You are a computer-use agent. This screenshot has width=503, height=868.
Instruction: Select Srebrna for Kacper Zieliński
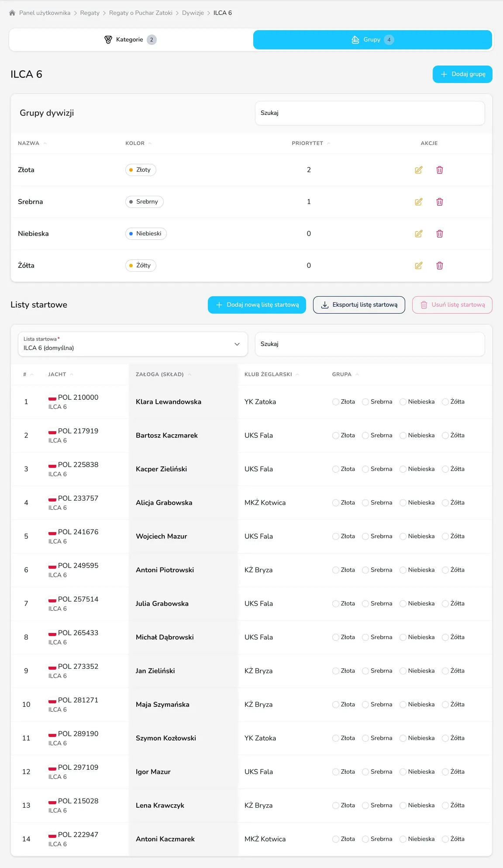click(x=365, y=469)
